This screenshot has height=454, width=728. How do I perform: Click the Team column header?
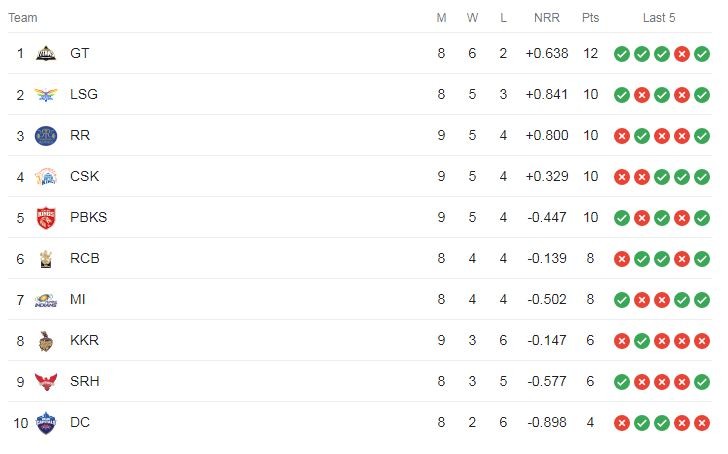(x=23, y=18)
